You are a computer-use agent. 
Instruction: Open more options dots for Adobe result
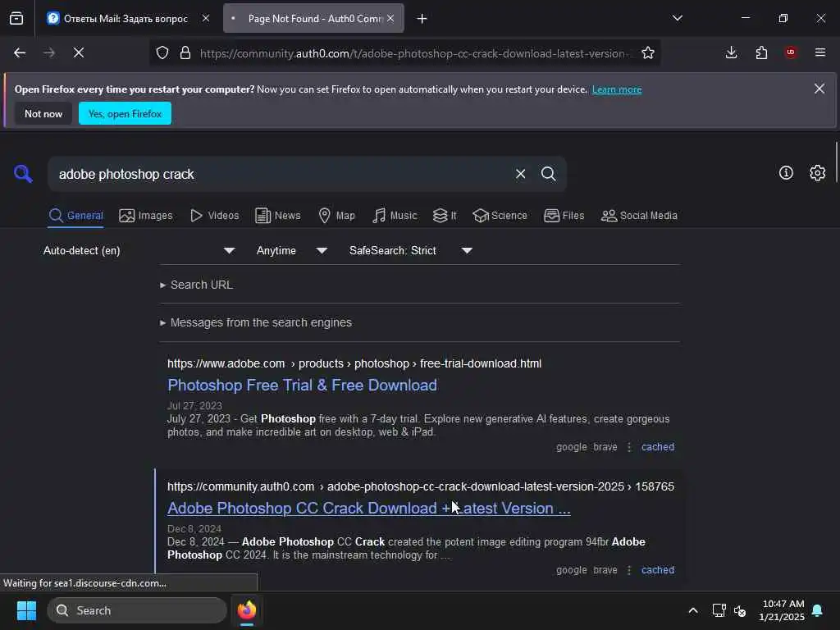click(629, 447)
